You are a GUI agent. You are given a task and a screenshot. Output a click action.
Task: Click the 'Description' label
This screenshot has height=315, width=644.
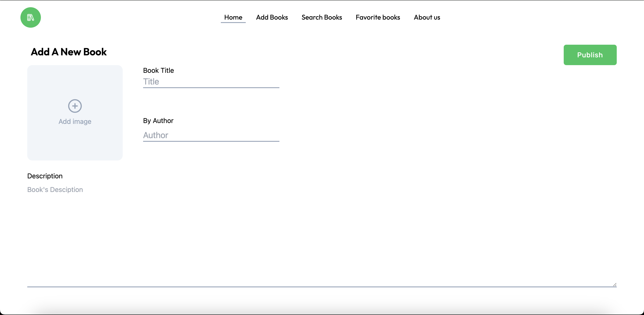(45, 176)
